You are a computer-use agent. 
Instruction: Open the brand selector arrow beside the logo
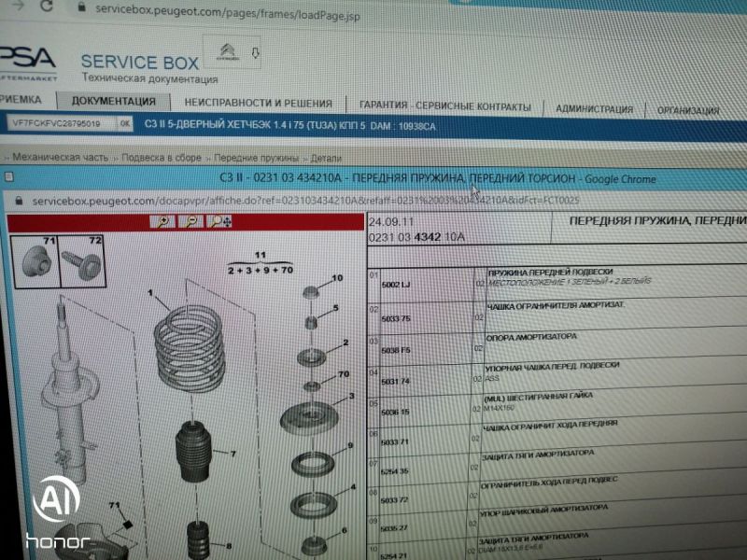coord(255,54)
